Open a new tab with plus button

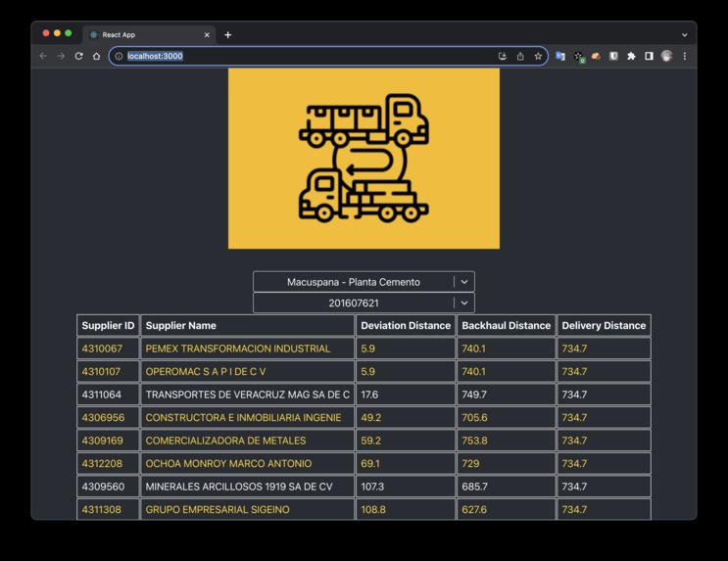[228, 35]
